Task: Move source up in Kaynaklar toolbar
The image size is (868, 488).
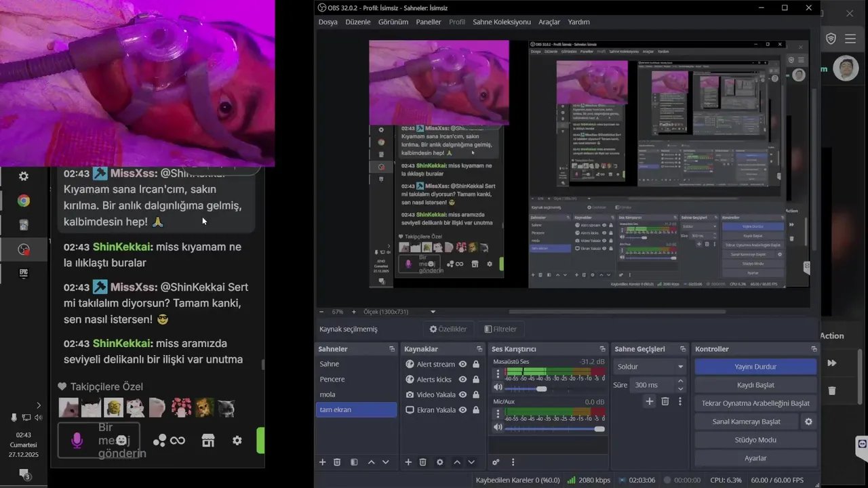Action: pyautogui.click(x=457, y=462)
